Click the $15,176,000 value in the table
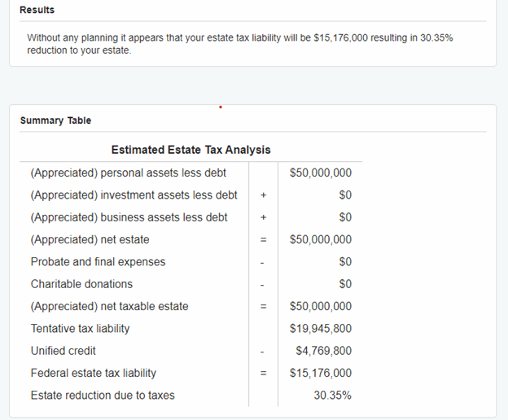Image resolution: width=508 pixels, height=420 pixels. pyautogui.click(x=321, y=373)
